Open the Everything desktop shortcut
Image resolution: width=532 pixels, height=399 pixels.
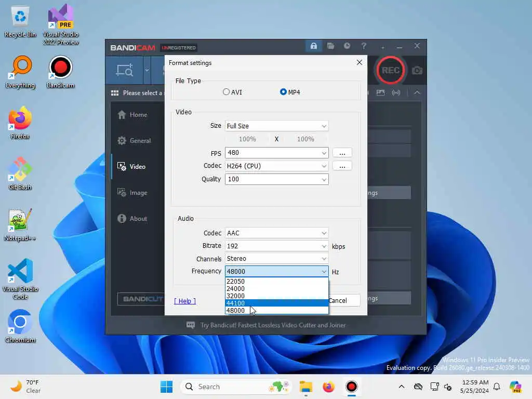[x=20, y=72]
